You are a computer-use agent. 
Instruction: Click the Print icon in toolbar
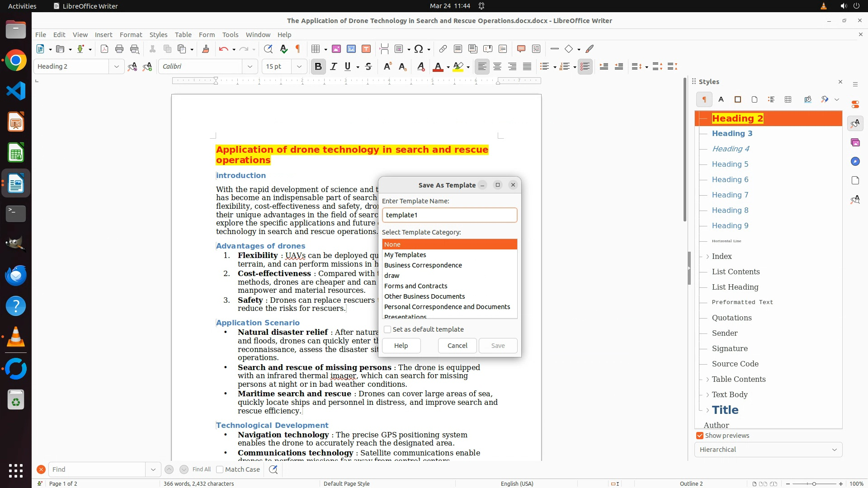click(119, 49)
